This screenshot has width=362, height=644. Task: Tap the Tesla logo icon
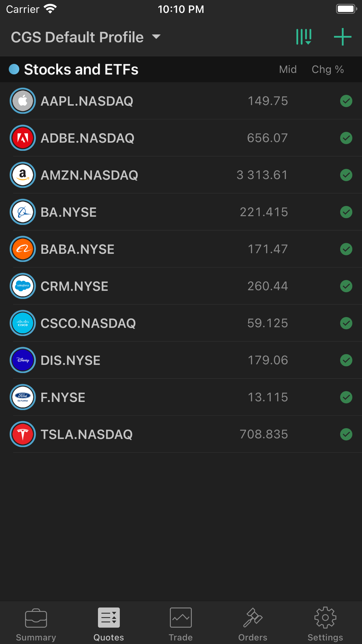[23, 434]
